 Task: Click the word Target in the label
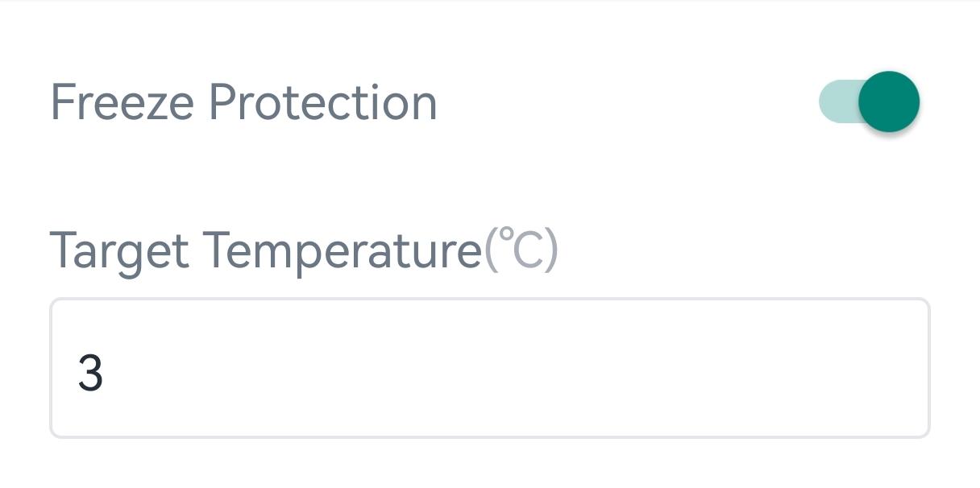tap(119, 250)
